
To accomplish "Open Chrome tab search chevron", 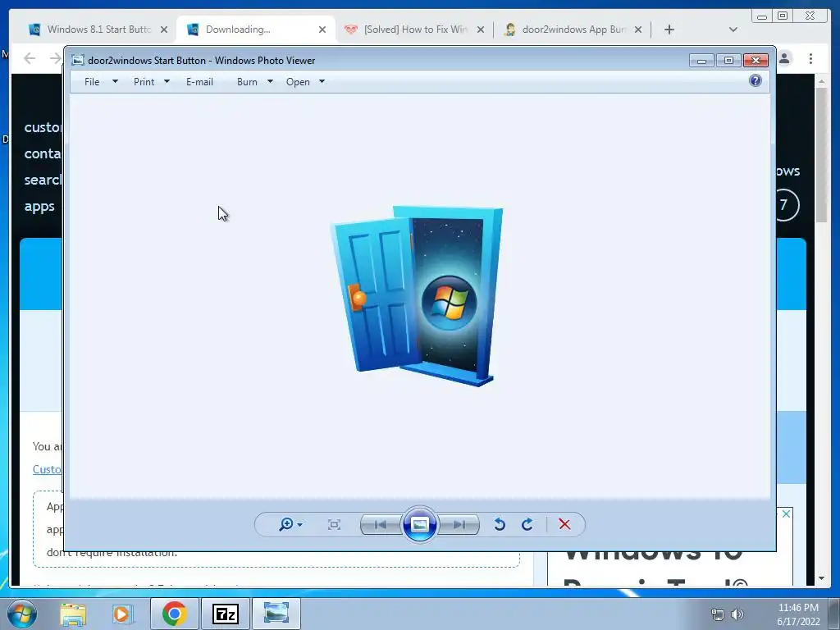I will pyautogui.click(x=733, y=30).
